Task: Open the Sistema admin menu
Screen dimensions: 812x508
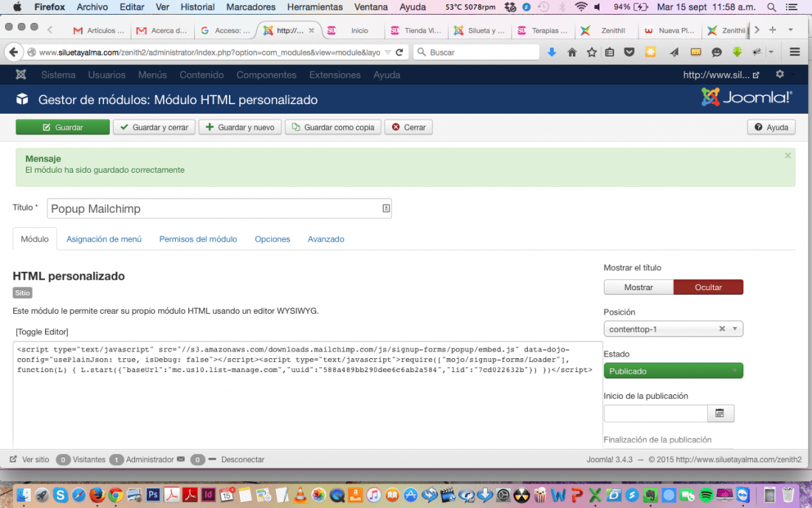Action: pos(58,75)
